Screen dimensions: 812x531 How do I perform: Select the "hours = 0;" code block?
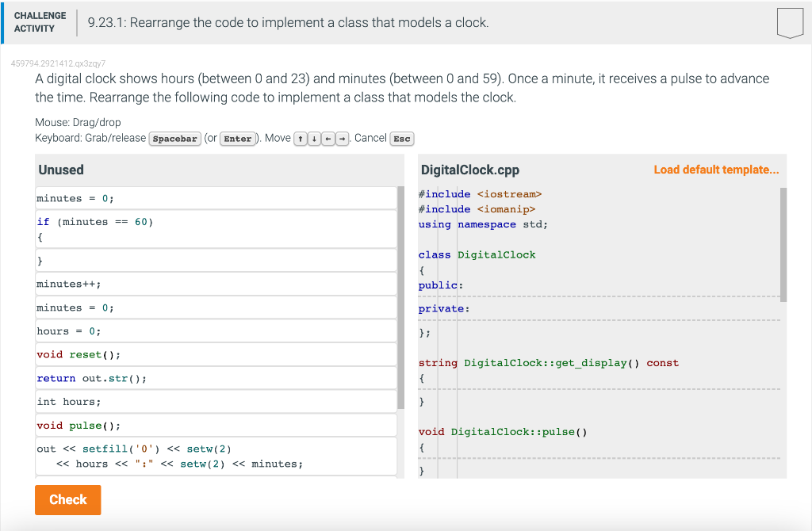(x=216, y=331)
